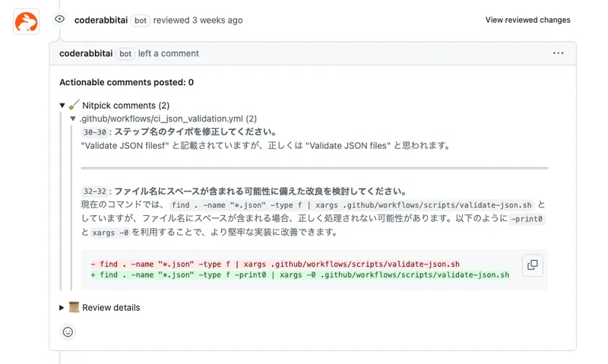This screenshot has height=364, width=608.
Task: Click the broom icon beside Nitpick comments
Action: pyautogui.click(x=74, y=106)
